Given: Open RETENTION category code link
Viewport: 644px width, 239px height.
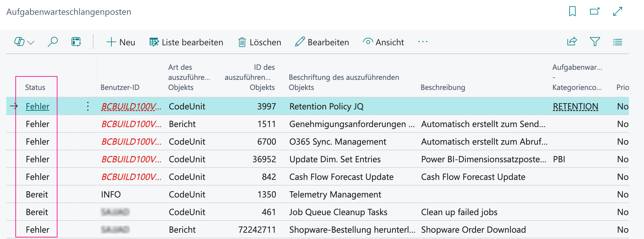Looking at the screenshot, I should coord(576,106).
